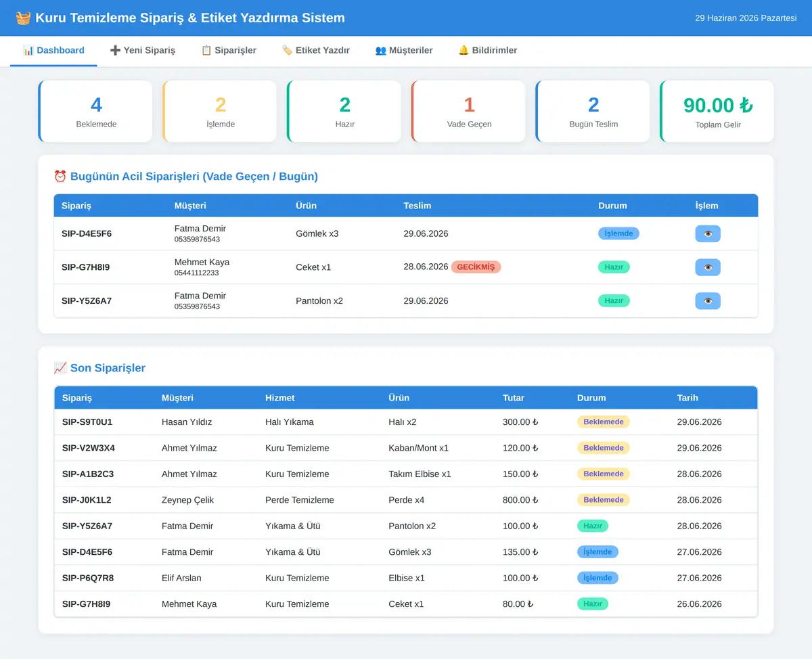Open the Dashboard tab
812x659 pixels.
(x=53, y=51)
